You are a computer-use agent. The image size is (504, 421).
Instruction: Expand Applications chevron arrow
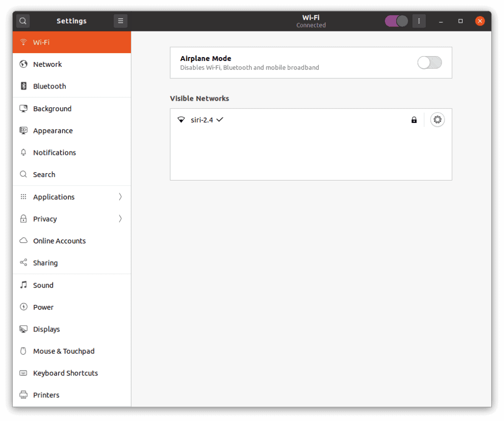pos(120,197)
